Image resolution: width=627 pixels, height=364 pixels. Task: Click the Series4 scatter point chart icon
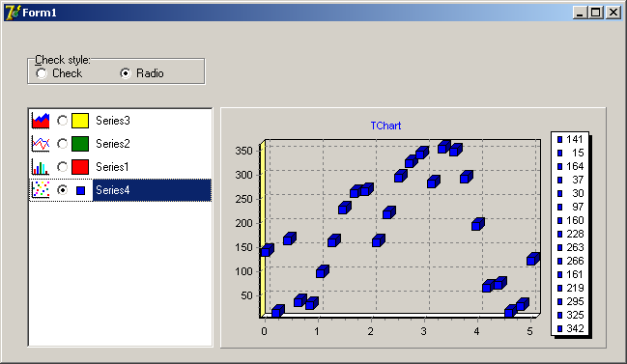tap(41, 190)
